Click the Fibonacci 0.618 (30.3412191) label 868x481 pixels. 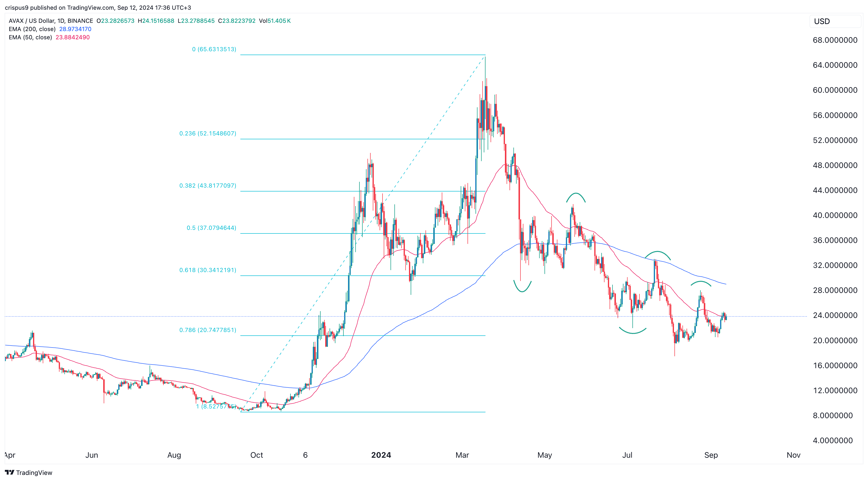[x=208, y=270]
